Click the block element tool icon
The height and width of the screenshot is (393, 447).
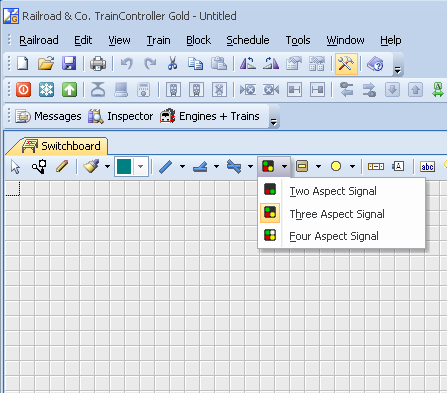pyautogui.click(x=376, y=166)
